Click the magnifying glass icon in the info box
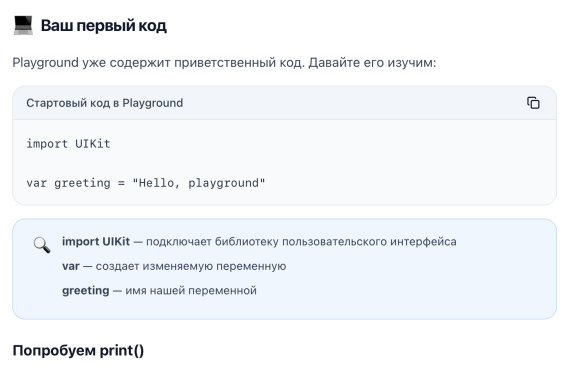575x375 pixels. click(42, 245)
